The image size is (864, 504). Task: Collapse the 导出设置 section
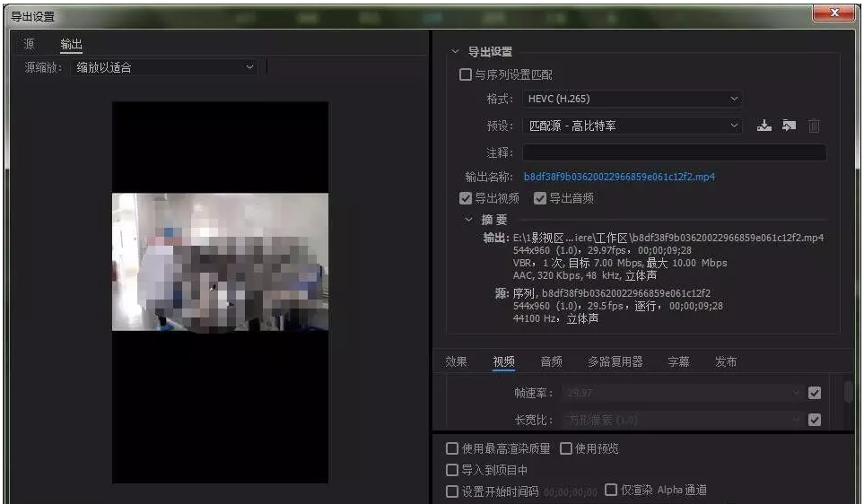455,51
